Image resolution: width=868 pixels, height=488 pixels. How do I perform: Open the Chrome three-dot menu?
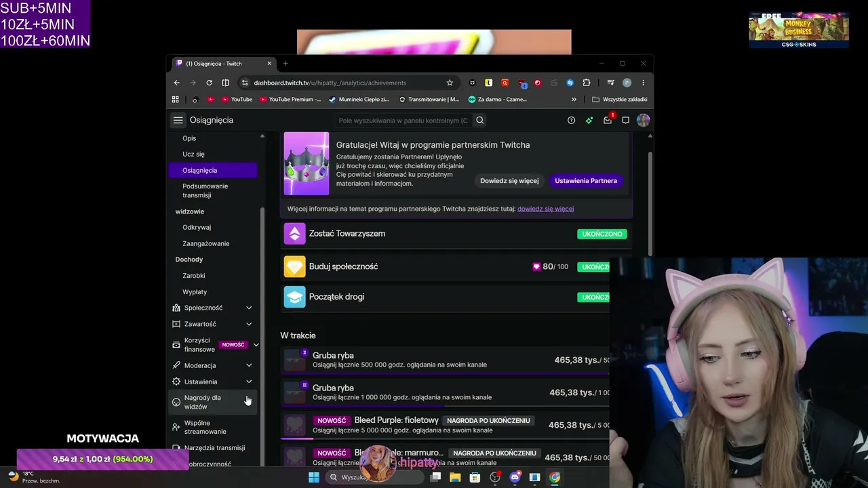(x=643, y=83)
